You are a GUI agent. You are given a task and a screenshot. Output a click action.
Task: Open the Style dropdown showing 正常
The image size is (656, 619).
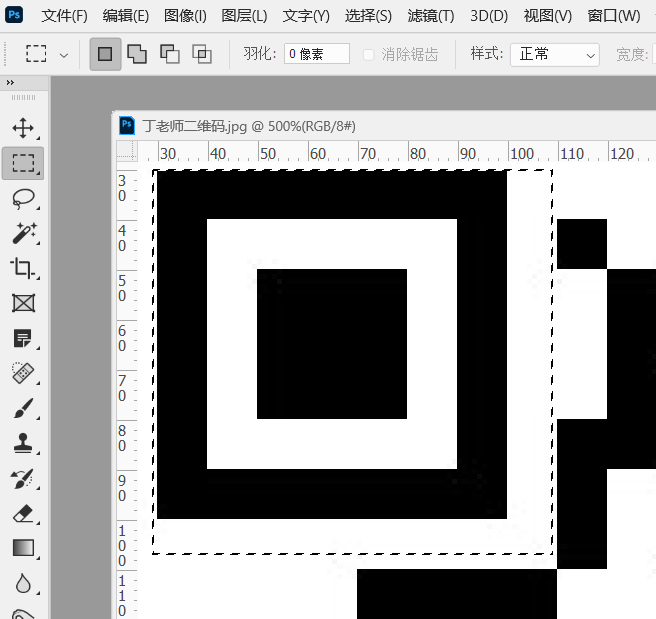(x=555, y=55)
